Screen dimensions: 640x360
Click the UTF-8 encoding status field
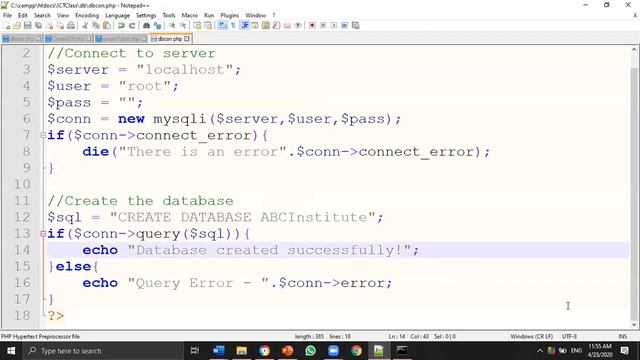569,336
